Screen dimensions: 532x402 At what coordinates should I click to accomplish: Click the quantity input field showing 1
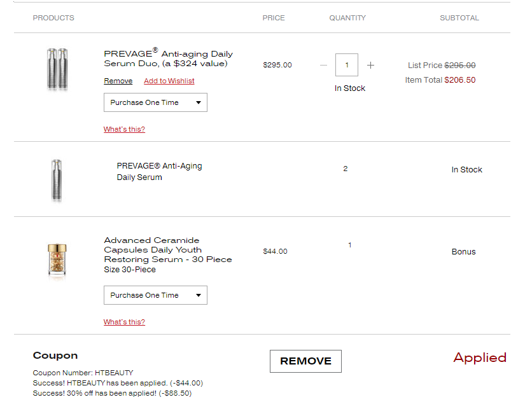[x=346, y=65]
